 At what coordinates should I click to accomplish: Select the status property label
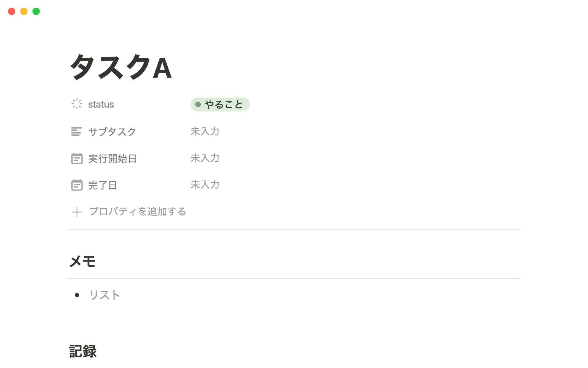101,105
